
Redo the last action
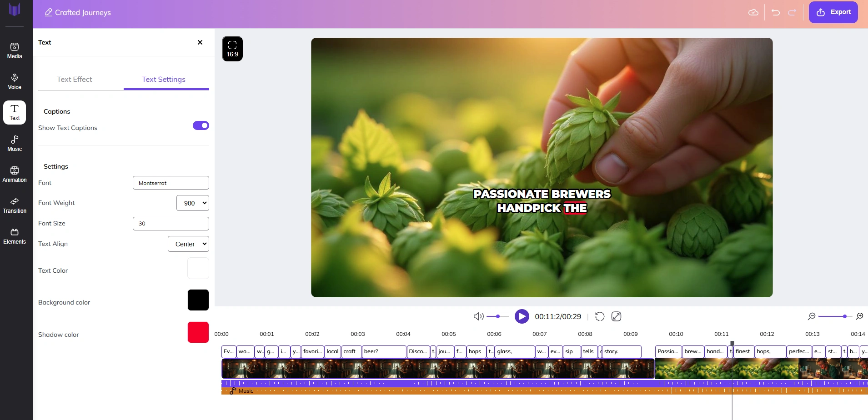pos(792,12)
